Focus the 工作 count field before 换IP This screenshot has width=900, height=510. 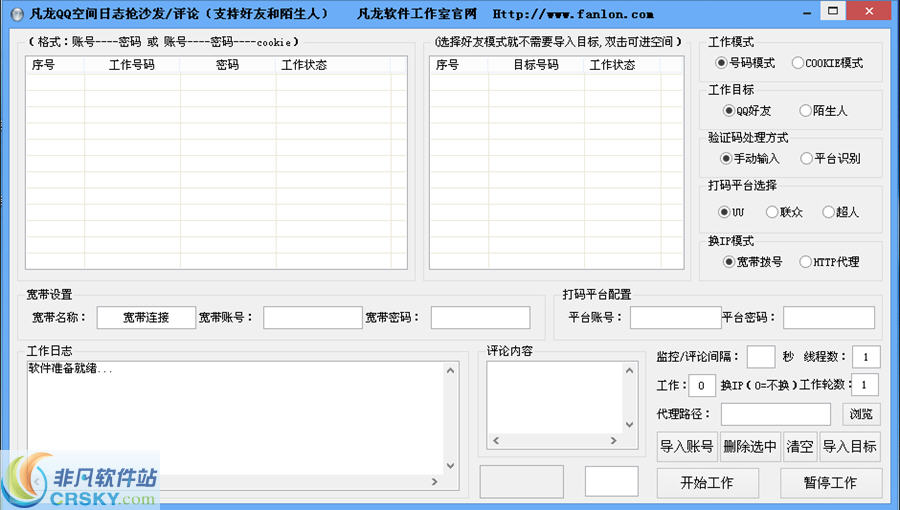point(701,386)
